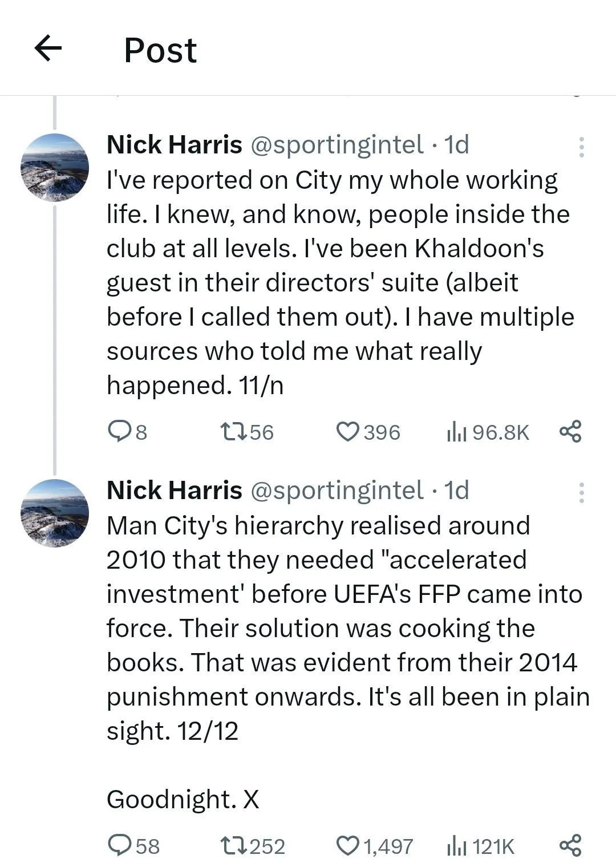Tap the back arrow in header
The image size is (616, 867).
click(48, 48)
